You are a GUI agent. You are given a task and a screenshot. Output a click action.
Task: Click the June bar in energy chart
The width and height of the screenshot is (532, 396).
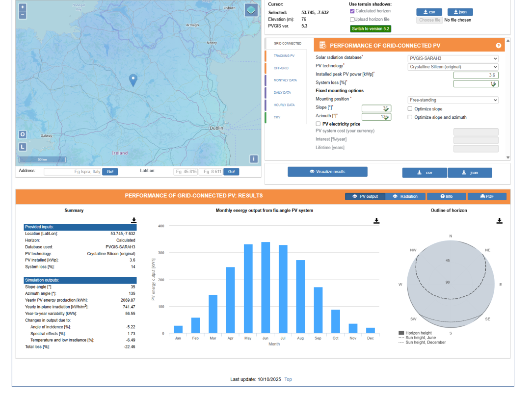click(x=266, y=288)
